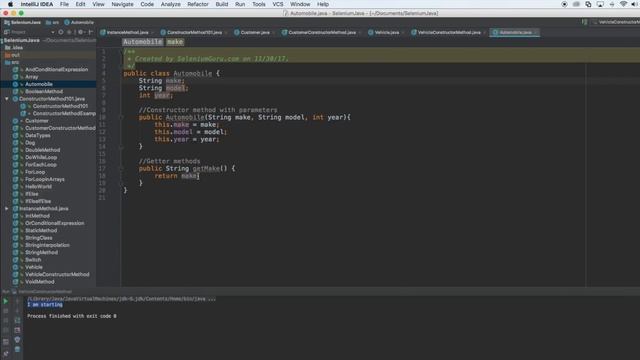
Task: Select BooleanMethod in project tree
Action: [x=44, y=91]
